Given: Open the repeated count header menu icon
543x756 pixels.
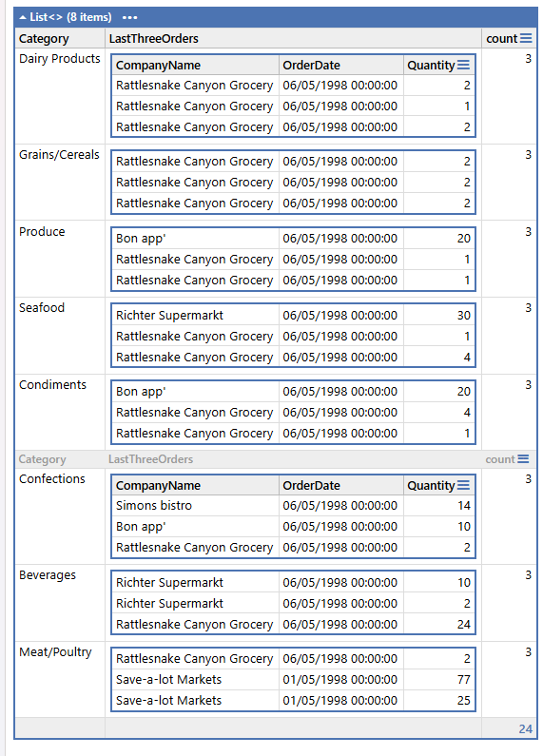Looking at the screenshot, I should (523, 459).
